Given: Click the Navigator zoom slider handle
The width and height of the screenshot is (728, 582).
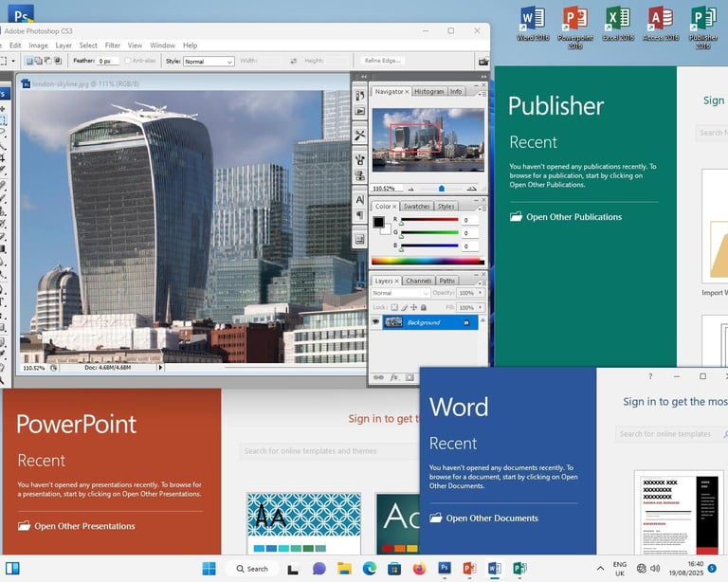Looking at the screenshot, I should (x=442, y=189).
